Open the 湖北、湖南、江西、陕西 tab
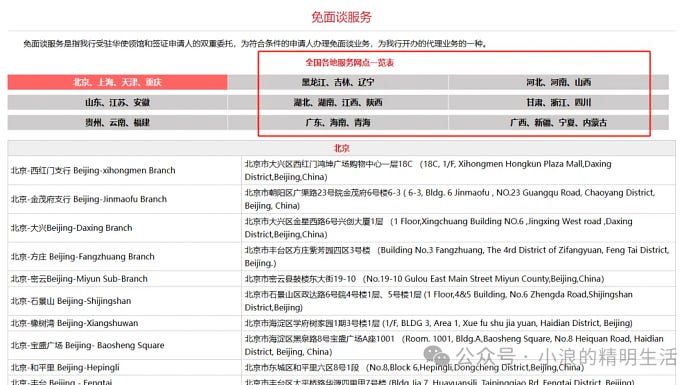This screenshot has width=700, height=385. (x=338, y=102)
